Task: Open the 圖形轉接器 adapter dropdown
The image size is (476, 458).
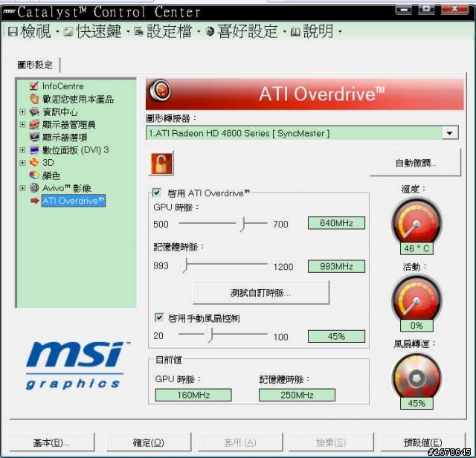Action: tap(450, 133)
